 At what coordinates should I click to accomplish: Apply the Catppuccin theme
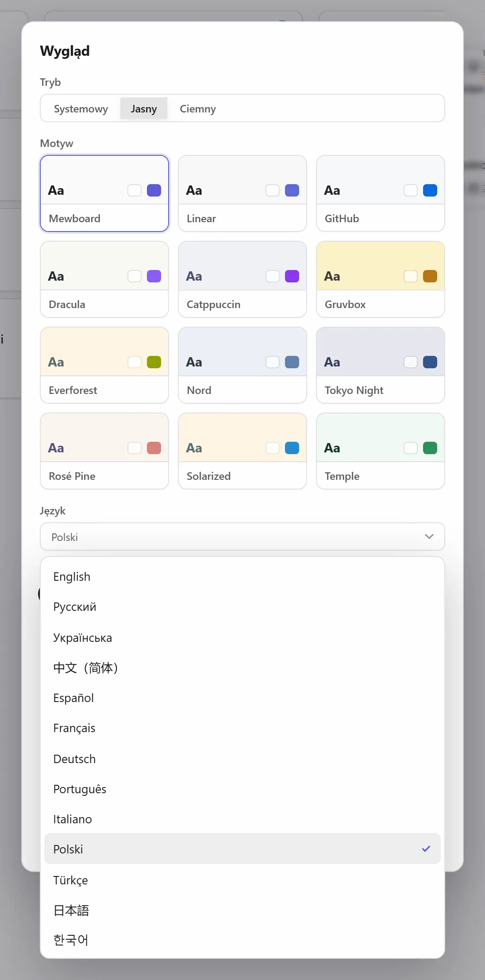click(242, 279)
